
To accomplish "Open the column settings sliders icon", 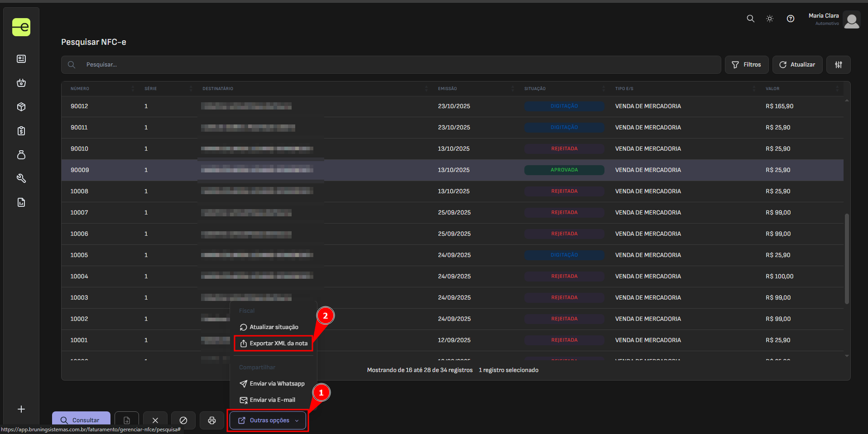I will click(x=838, y=65).
